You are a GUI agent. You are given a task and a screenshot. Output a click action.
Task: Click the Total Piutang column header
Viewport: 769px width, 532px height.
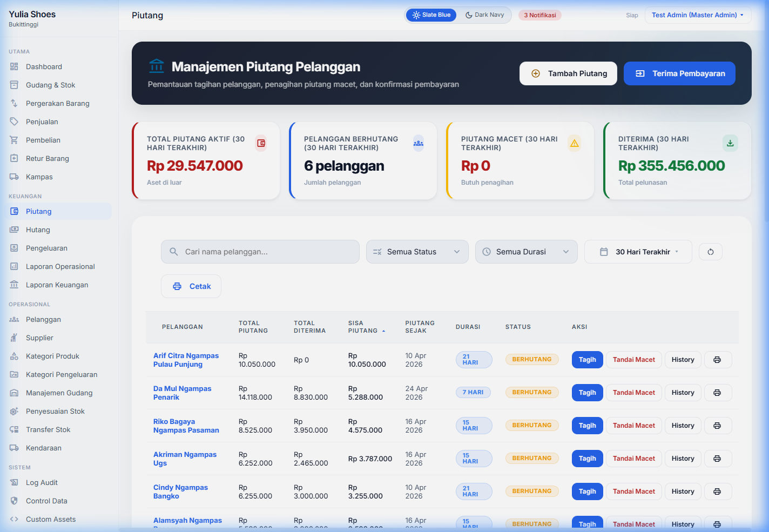253,327
